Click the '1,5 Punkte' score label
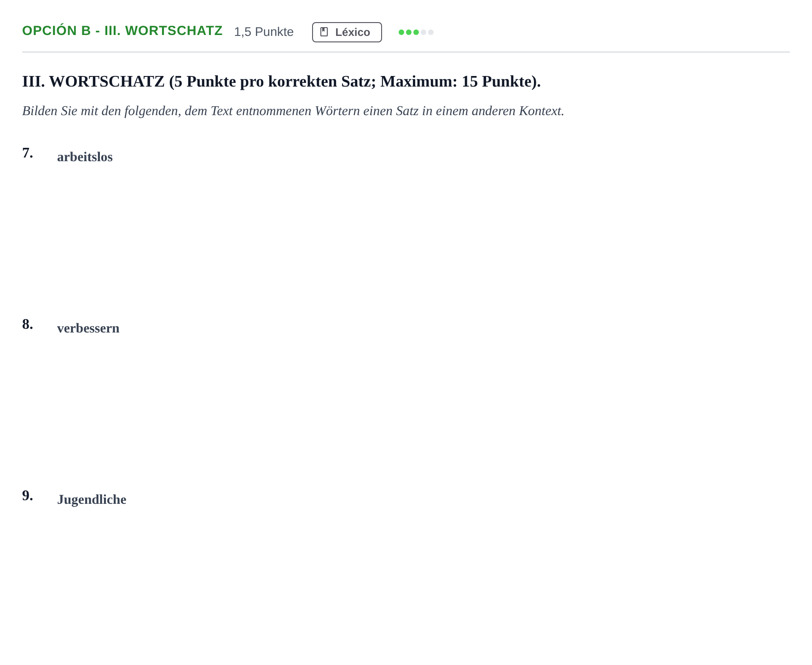 264,32
